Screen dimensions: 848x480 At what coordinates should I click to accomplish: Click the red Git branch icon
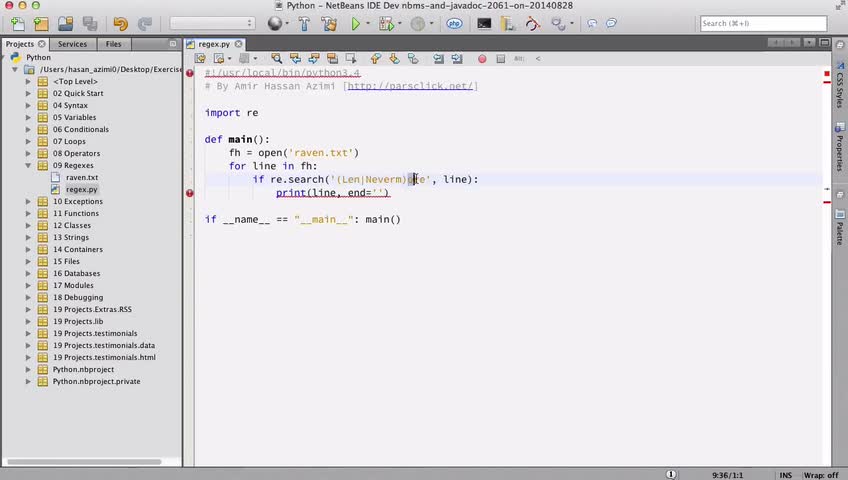click(533, 23)
